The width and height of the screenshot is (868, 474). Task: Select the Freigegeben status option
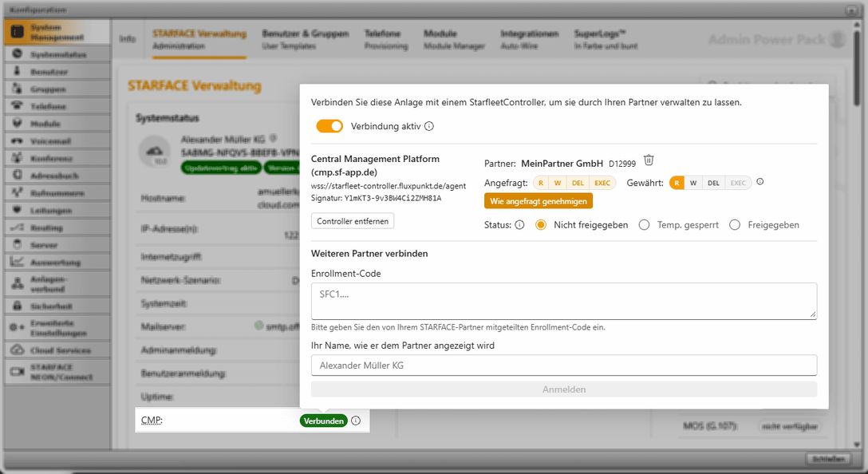pyautogui.click(x=735, y=225)
